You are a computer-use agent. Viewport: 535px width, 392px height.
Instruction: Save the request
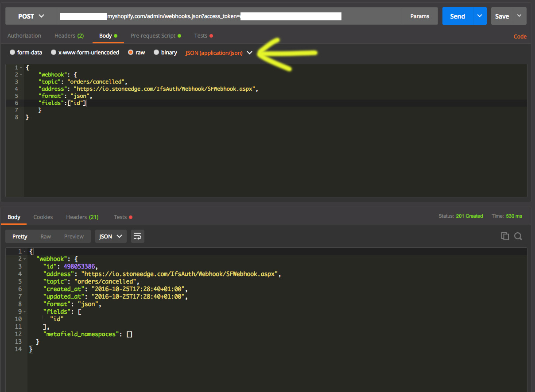point(502,16)
